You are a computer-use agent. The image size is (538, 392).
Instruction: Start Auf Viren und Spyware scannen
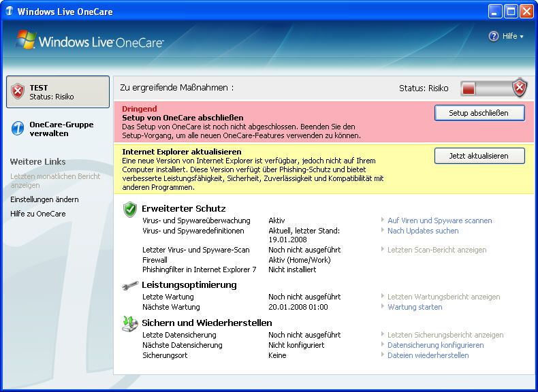pyautogui.click(x=439, y=220)
